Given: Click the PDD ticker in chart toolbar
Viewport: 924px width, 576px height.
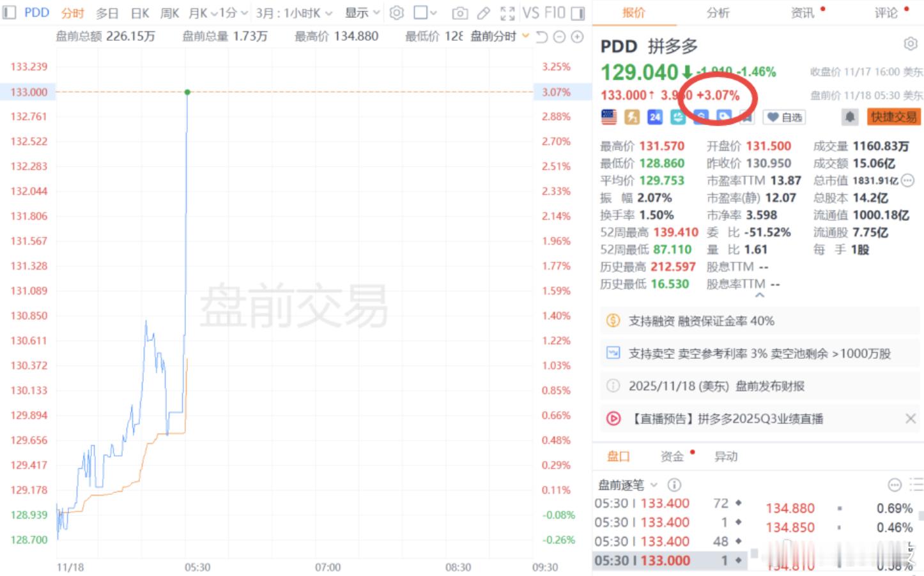Looking at the screenshot, I should pyautogui.click(x=36, y=13).
